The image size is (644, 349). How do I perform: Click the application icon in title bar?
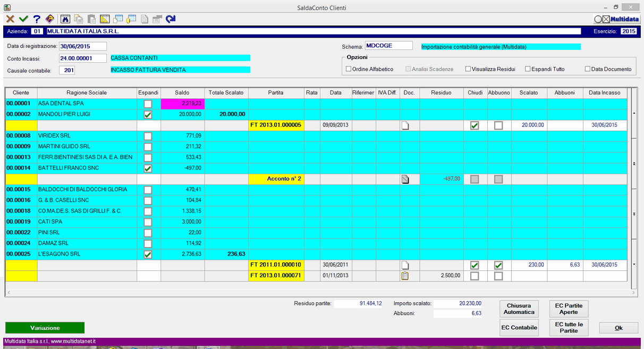tap(7, 7)
